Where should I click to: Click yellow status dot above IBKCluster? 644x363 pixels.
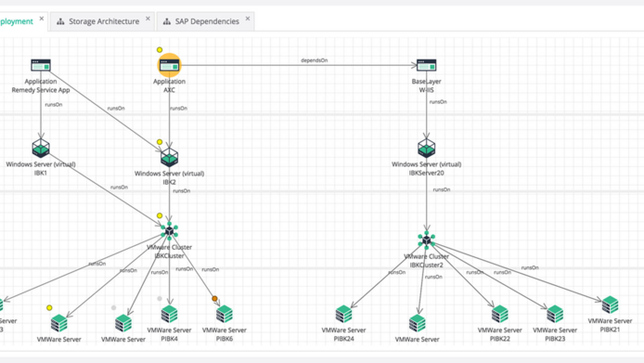point(160,215)
